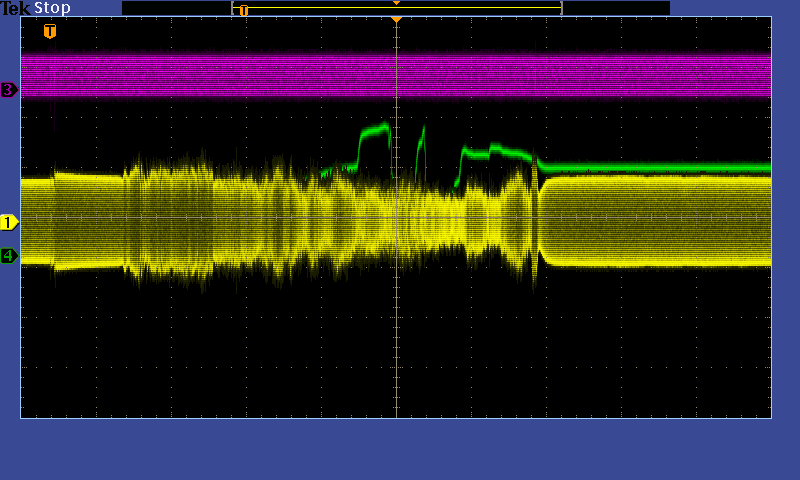The image size is (800, 480).
Task: Click the black record bar right of the bracket
Action: [x=615, y=8]
